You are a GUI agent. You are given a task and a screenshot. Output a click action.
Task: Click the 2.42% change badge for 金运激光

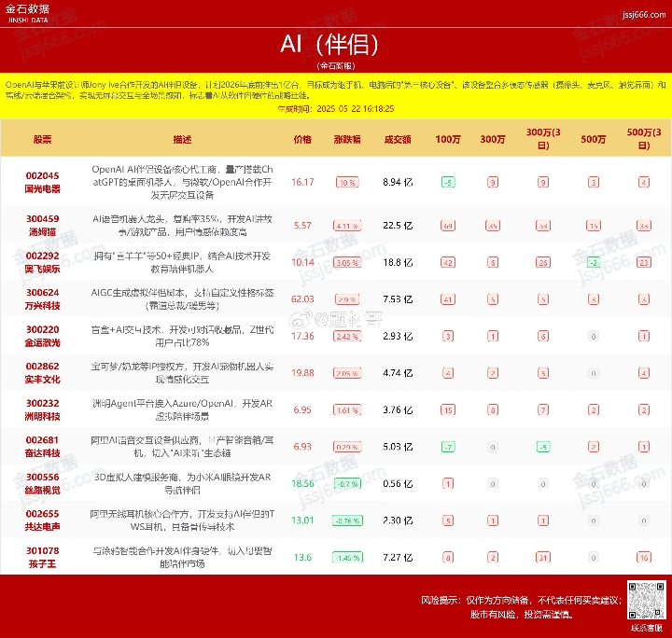(x=347, y=336)
